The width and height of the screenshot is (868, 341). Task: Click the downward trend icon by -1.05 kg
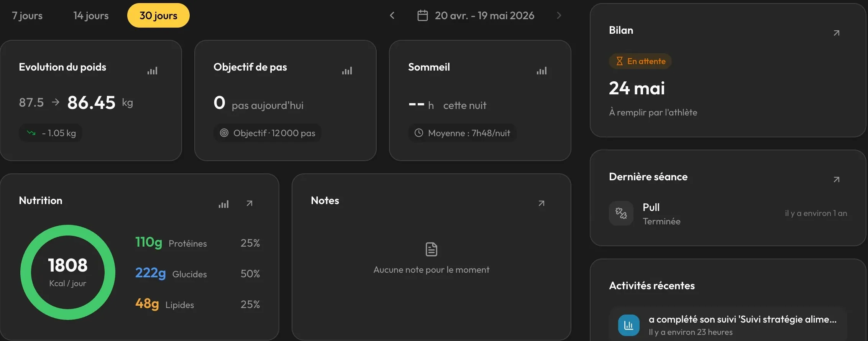pyautogui.click(x=31, y=133)
